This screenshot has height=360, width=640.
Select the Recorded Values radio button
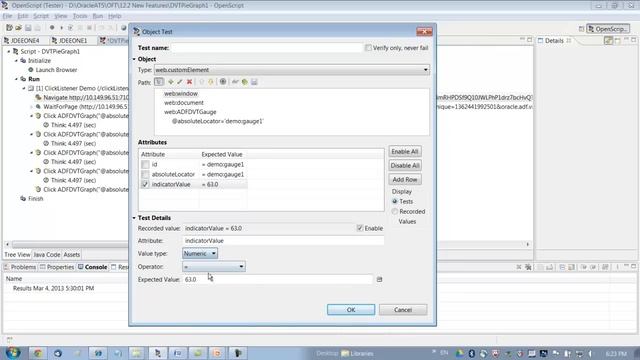[x=395, y=211]
